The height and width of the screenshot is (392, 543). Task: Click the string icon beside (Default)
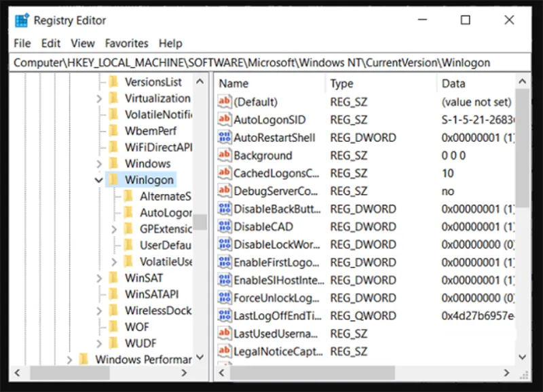pos(225,102)
